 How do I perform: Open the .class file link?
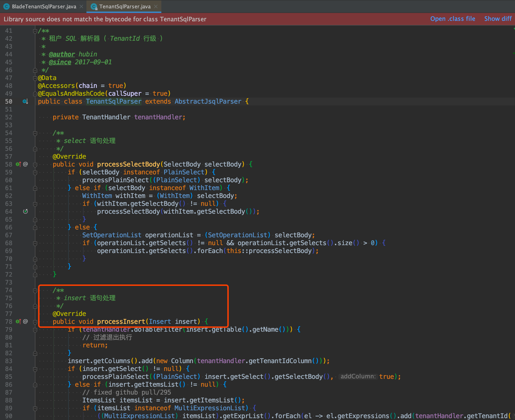[453, 19]
